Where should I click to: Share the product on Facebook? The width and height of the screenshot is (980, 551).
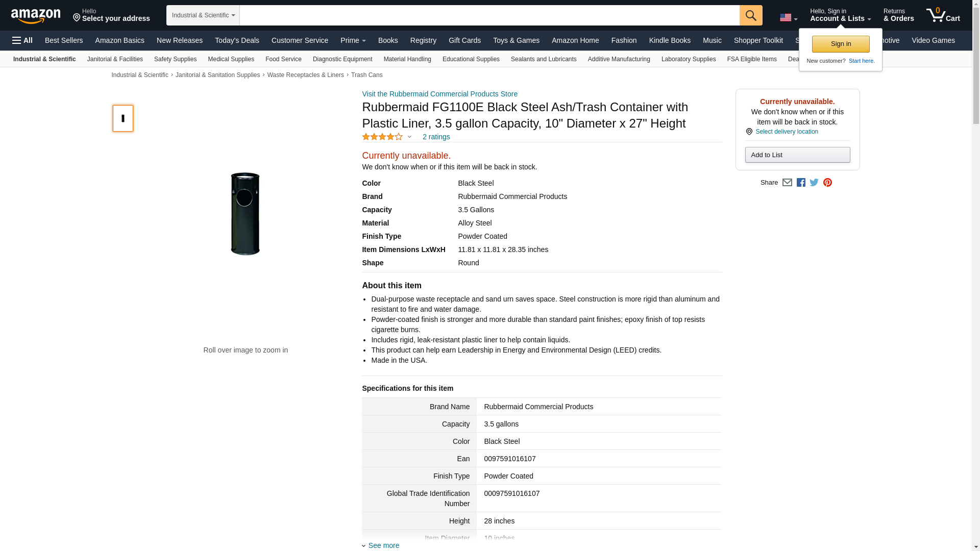point(801,183)
